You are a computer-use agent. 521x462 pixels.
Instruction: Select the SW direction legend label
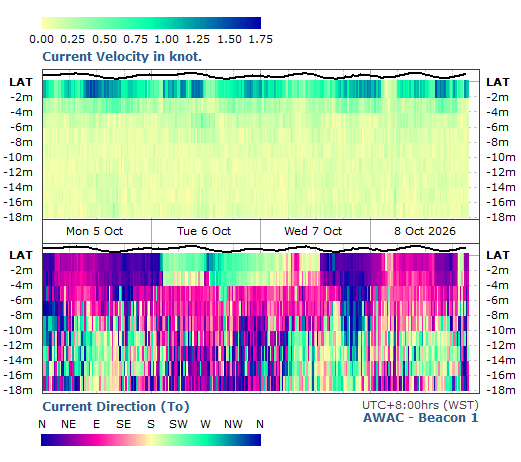pyautogui.click(x=178, y=424)
